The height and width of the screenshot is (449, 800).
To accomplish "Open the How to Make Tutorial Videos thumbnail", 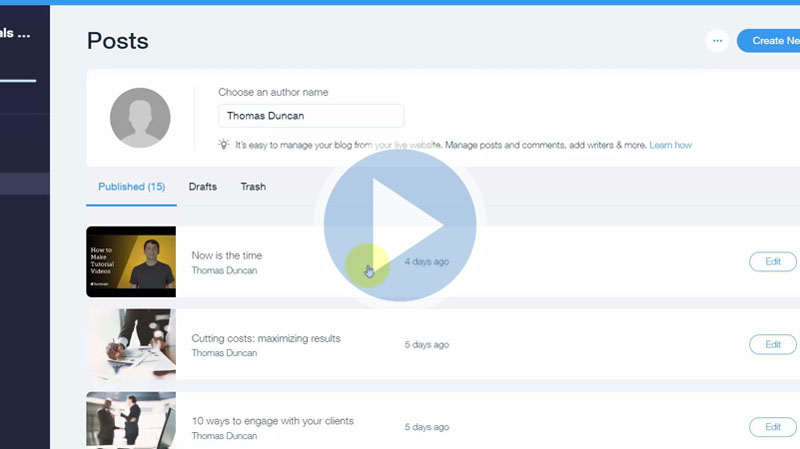I will tap(131, 262).
